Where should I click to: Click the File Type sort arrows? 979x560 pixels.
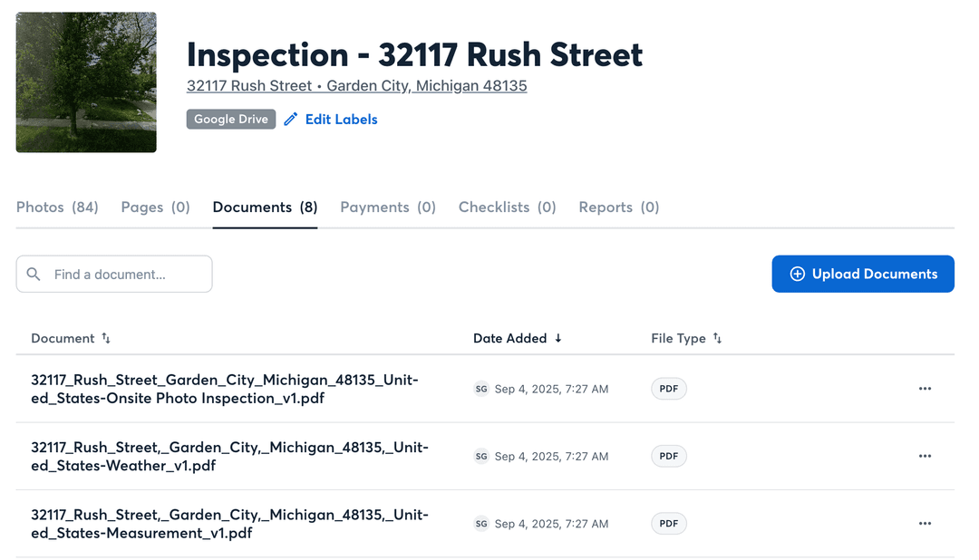pyautogui.click(x=717, y=338)
